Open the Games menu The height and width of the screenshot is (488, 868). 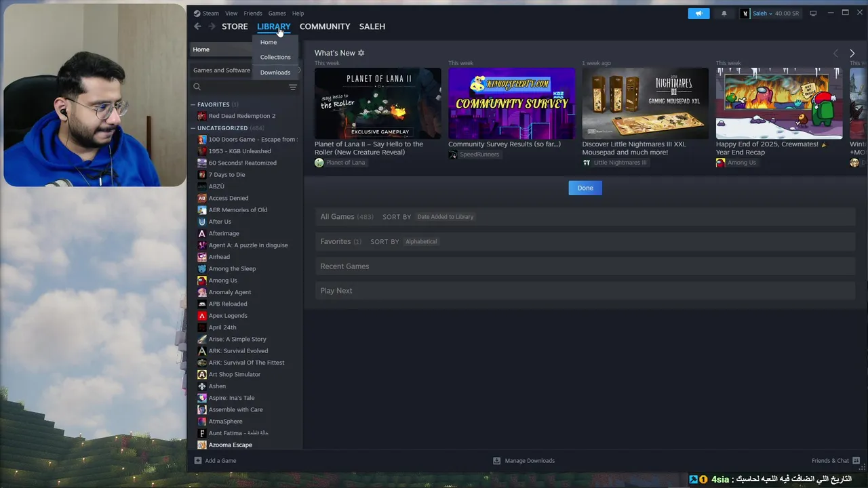[277, 14]
